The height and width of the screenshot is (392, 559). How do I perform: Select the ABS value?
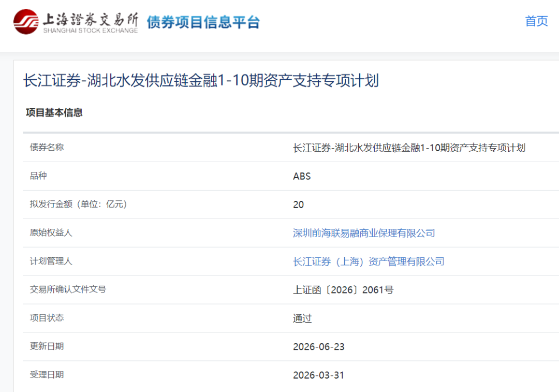click(302, 176)
